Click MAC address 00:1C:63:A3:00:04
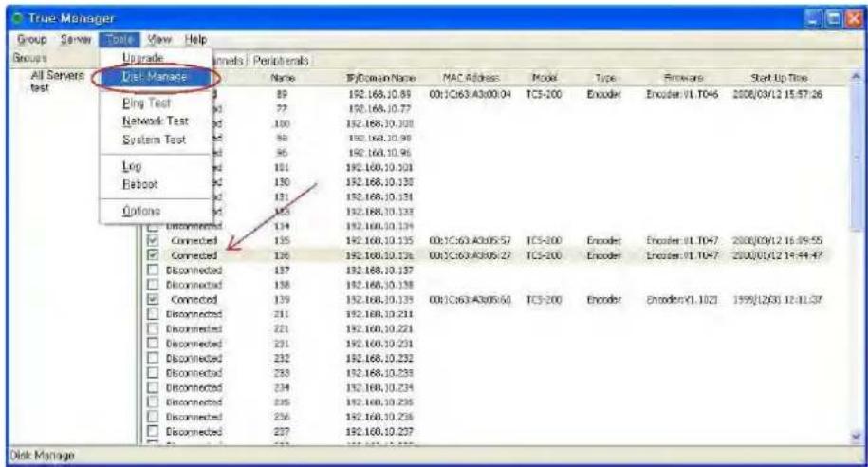Viewport: 868px width, 467px height. (x=470, y=94)
